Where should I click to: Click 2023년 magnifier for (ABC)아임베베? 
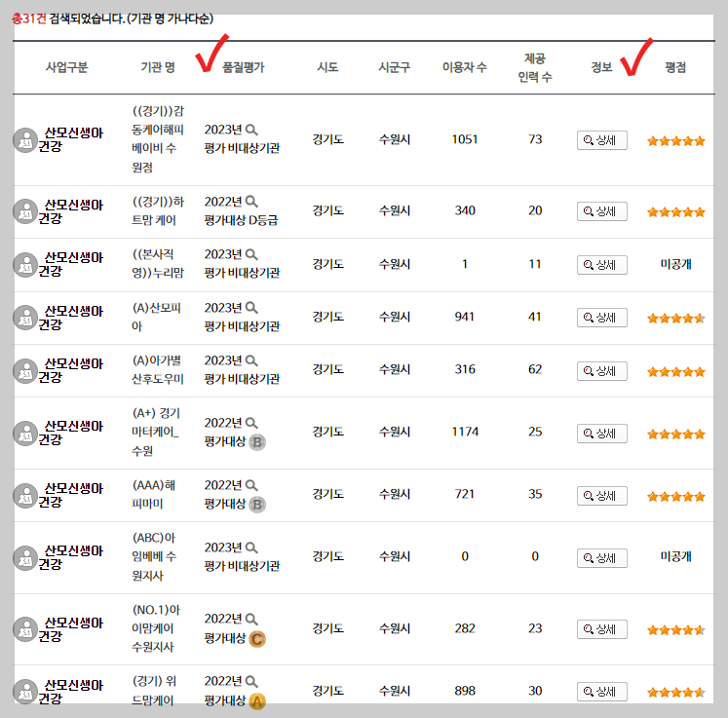(x=251, y=548)
